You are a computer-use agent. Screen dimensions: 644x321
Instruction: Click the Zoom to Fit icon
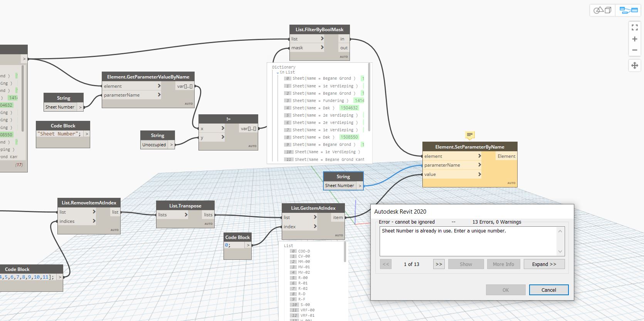[x=634, y=28]
